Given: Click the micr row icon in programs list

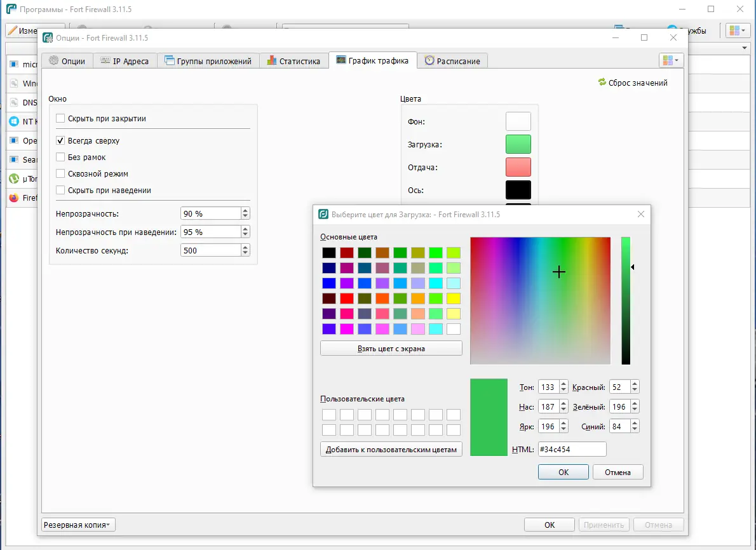Looking at the screenshot, I should click(x=14, y=64).
